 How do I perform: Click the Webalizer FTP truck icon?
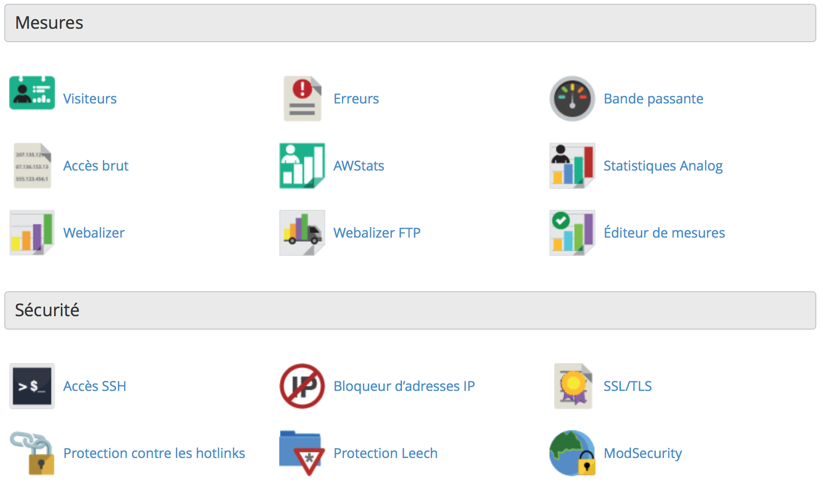(x=302, y=232)
